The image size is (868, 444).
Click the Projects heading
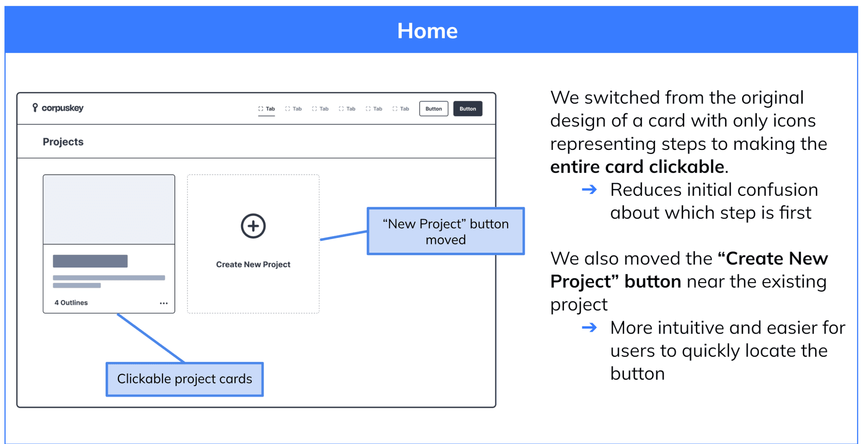(x=63, y=142)
